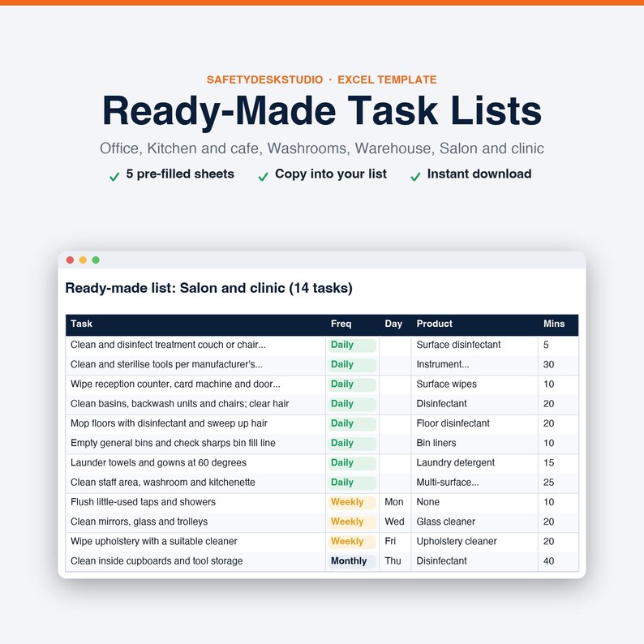Select Flush little-used taps and showers task
Screen dimensions: 644x644
coord(143,502)
